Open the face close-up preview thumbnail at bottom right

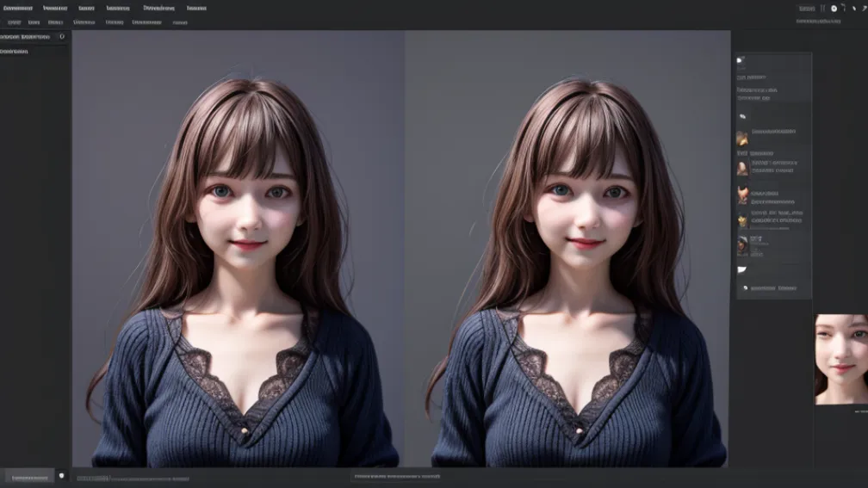pos(840,359)
